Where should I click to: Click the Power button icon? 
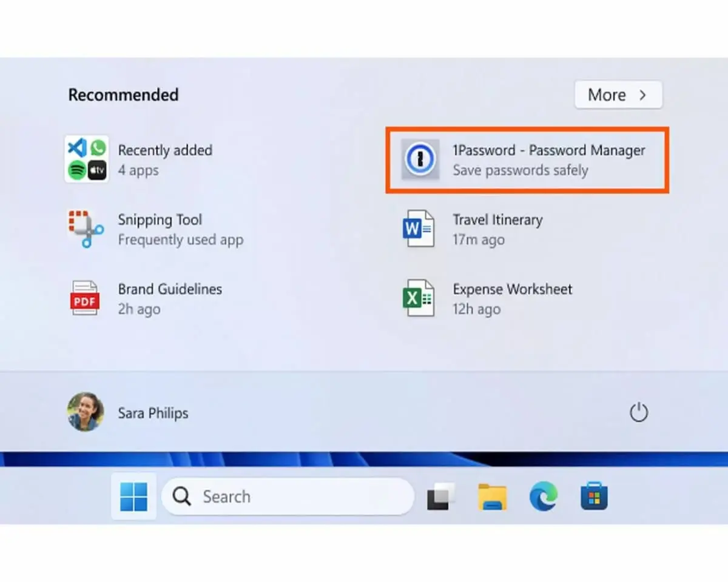point(638,413)
